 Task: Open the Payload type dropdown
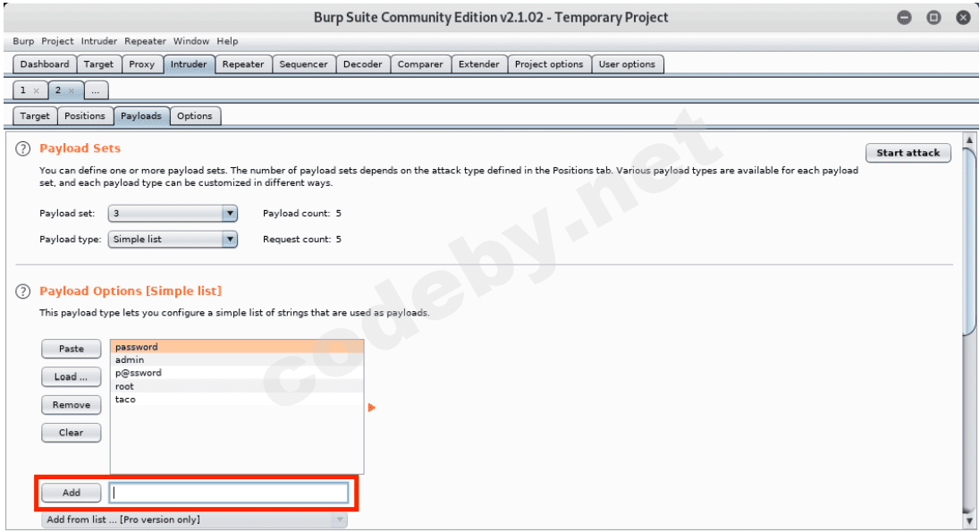coord(173,240)
